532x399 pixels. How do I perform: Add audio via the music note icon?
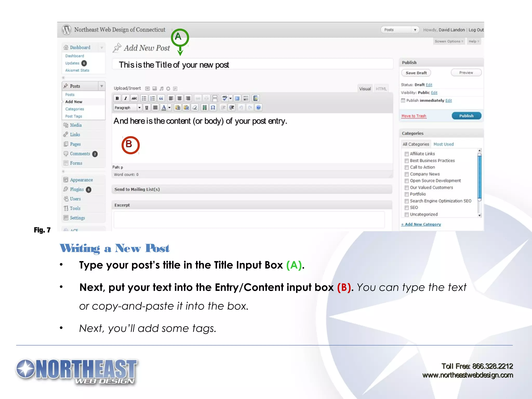162,89
